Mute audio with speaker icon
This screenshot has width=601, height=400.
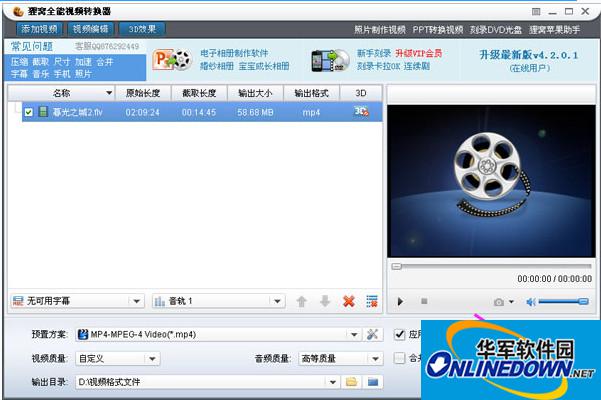coord(531,302)
